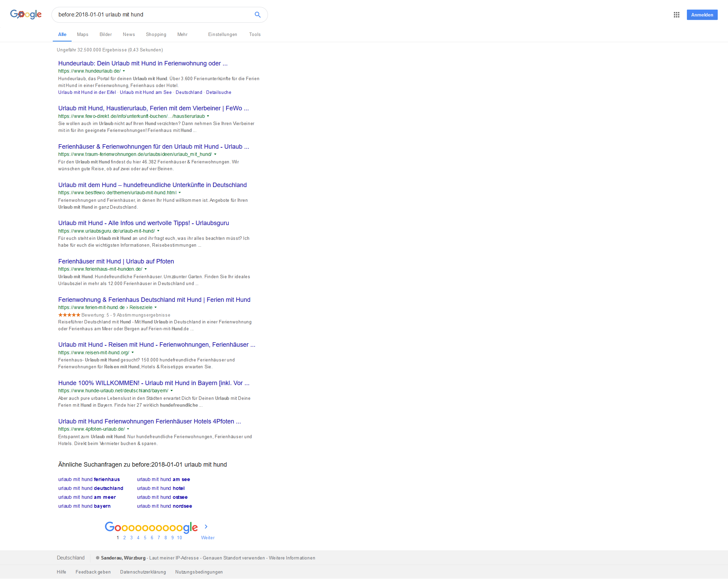Click the star rating for ferien-mit-hund.de
728x579 pixels.
click(69, 315)
